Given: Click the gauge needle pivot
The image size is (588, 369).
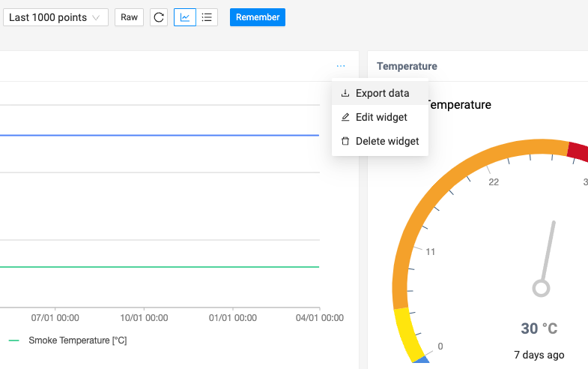Looking at the screenshot, I should pyautogui.click(x=541, y=288).
